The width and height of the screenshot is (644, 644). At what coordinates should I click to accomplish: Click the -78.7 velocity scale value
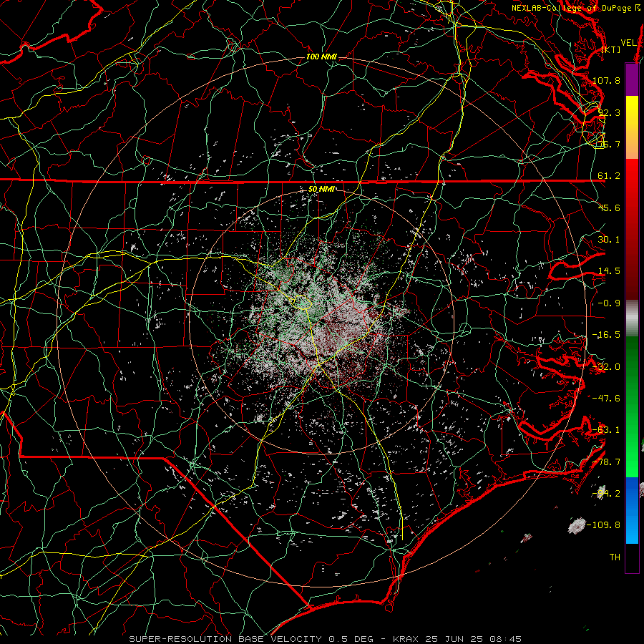[x=606, y=462]
